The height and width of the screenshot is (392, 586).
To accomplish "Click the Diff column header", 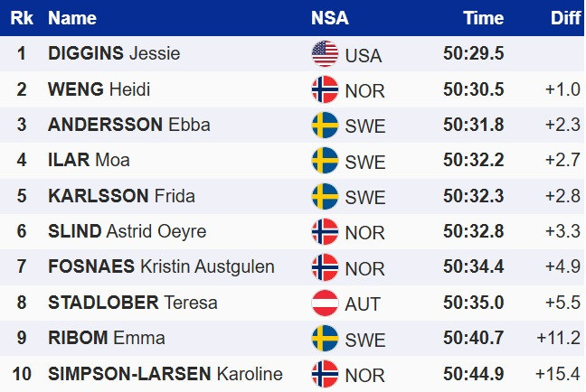I will [565, 18].
